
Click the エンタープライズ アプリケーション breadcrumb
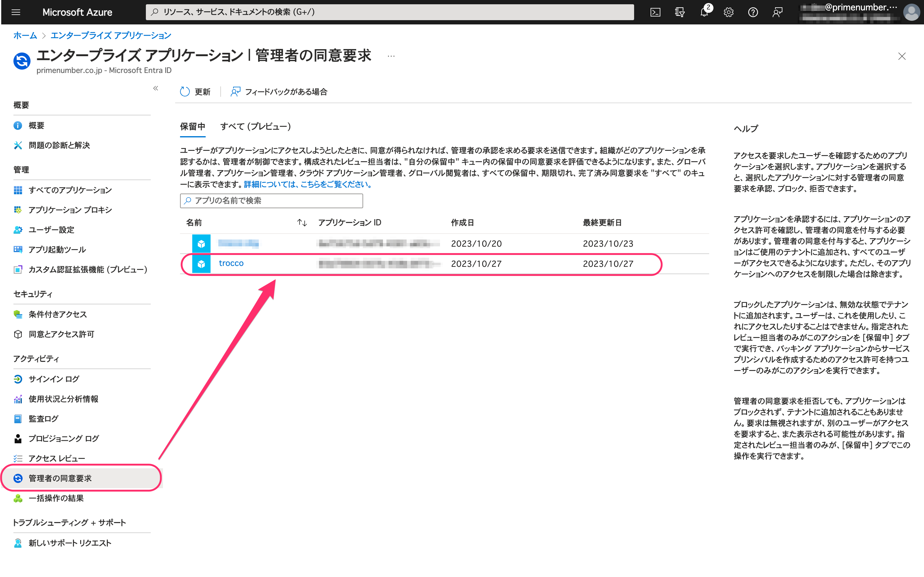tap(111, 35)
